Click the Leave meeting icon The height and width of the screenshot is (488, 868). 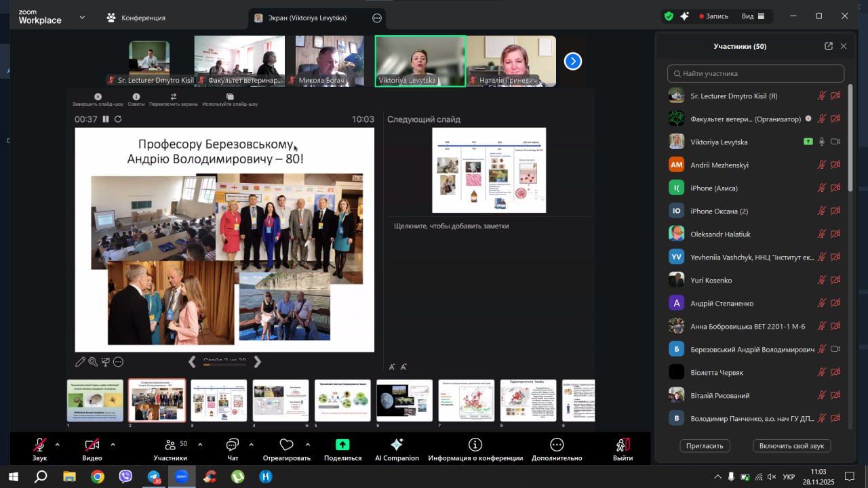pyautogui.click(x=622, y=445)
